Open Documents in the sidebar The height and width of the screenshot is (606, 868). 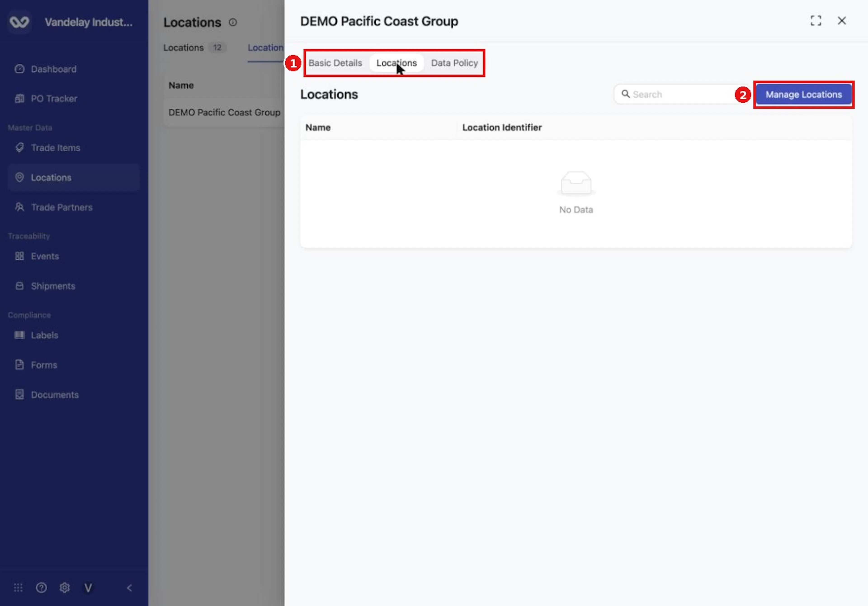tap(74, 395)
